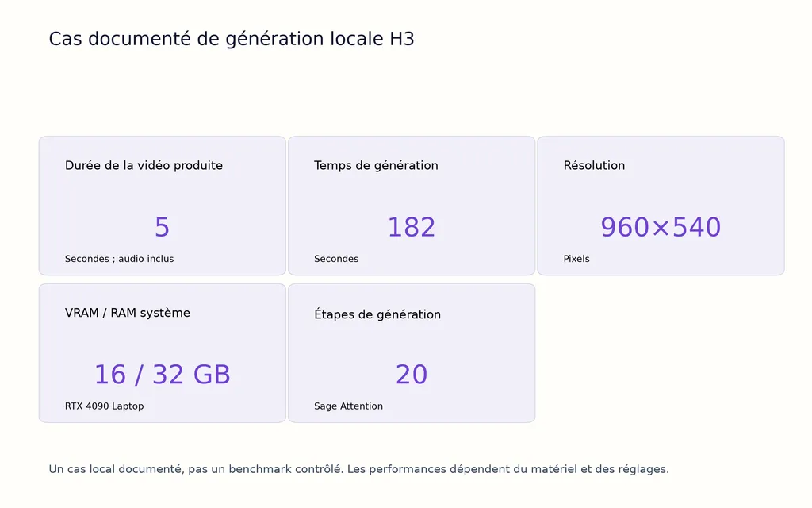Image resolution: width=812 pixels, height=508 pixels.
Task: Select the "Durée de la vidéo produite" label
Action: 144,165
